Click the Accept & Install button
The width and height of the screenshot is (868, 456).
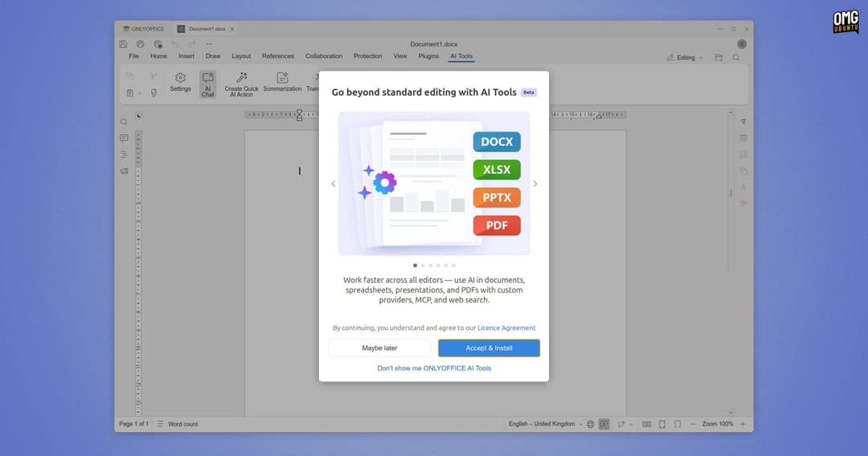489,348
